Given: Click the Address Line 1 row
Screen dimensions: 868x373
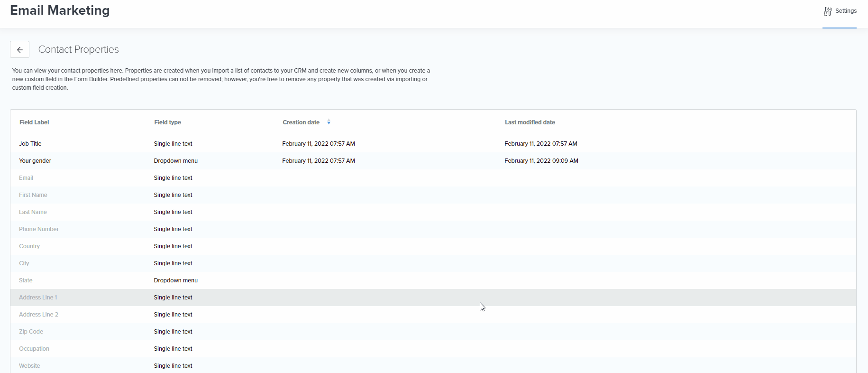Looking at the screenshot, I should coord(38,298).
